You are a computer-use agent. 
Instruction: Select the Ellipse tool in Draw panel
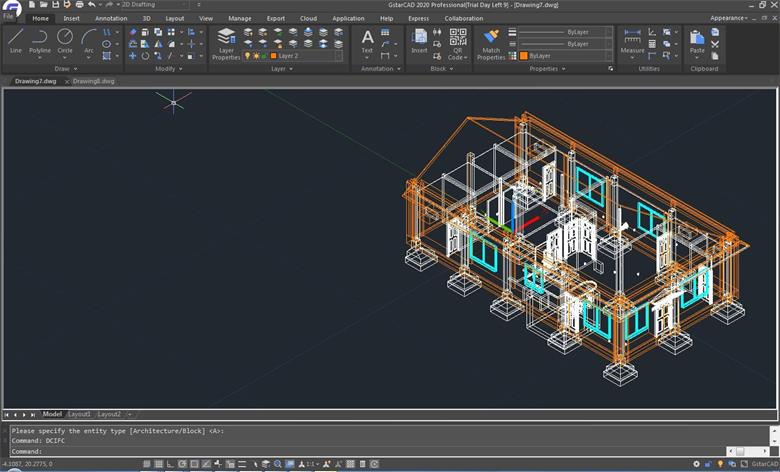pos(106,44)
